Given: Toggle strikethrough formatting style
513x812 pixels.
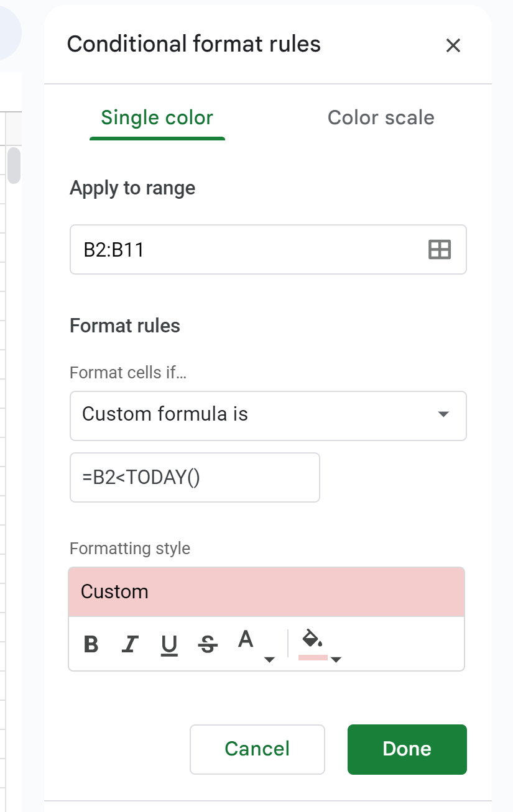Looking at the screenshot, I should point(208,645).
